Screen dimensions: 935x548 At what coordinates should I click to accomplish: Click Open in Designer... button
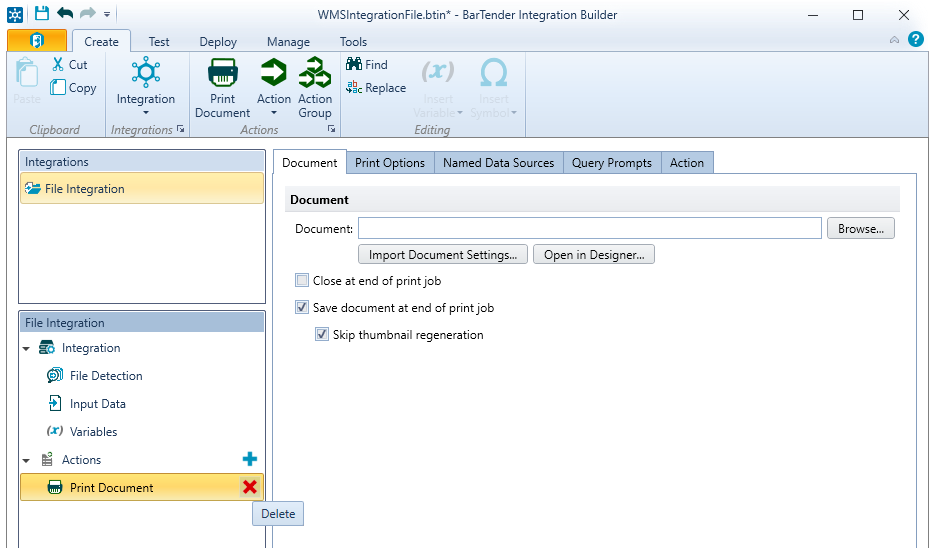pyautogui.click(x=594, y=255)
